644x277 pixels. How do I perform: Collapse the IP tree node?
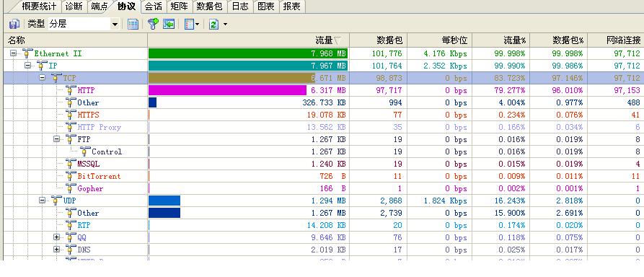pos(28,66)
